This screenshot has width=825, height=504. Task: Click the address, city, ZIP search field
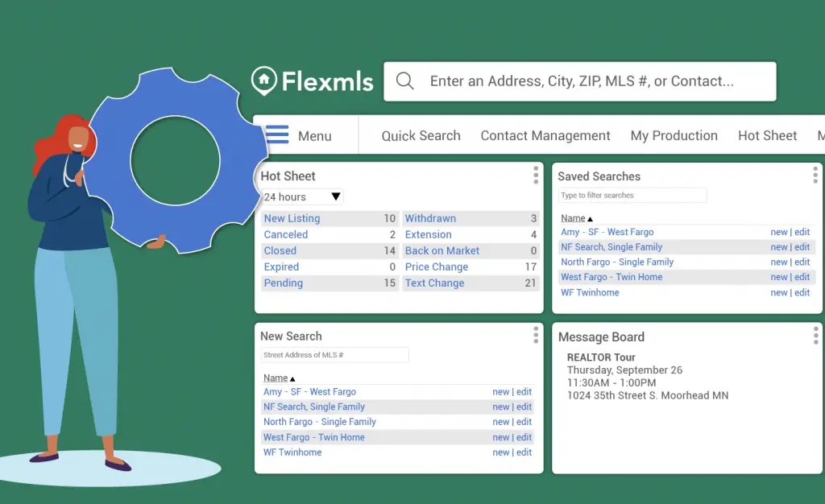pos(582,81)
